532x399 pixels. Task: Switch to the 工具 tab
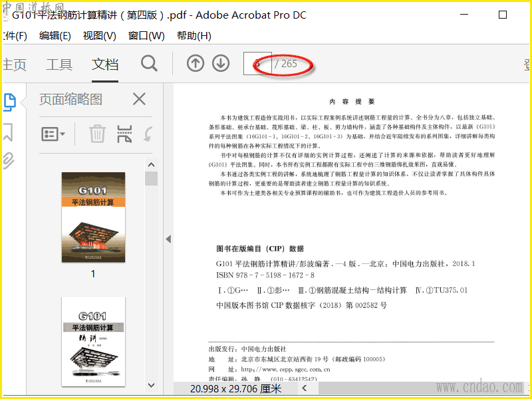(59, 64)
